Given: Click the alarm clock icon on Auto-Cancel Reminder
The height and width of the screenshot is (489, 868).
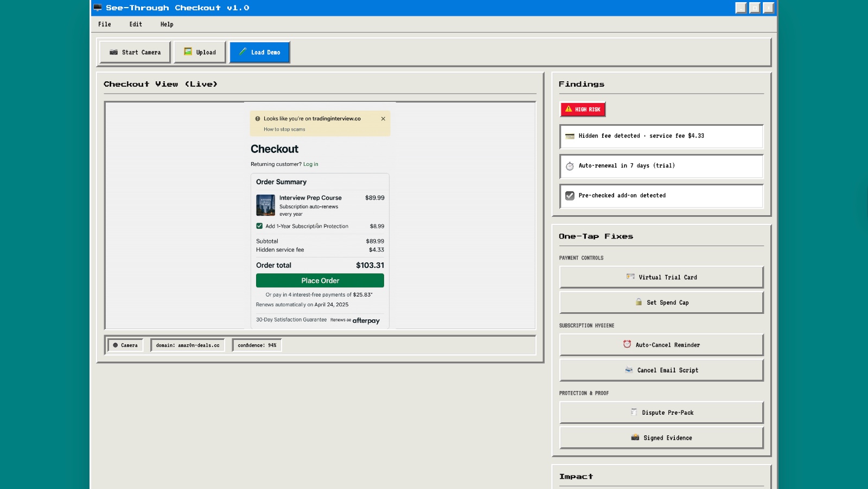Looking at the screenshot, I should pos(627,344).
